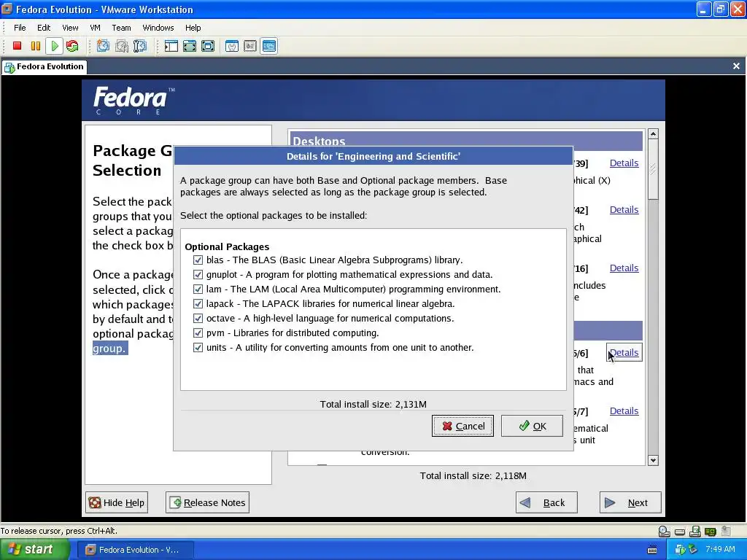This screenshot has height=560, width=747.
Task: Open the Release Notes
Action: [207, 502]
